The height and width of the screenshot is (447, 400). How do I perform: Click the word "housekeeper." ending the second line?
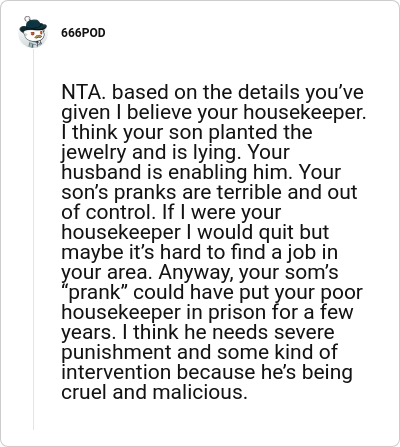(x=304, y=112)
